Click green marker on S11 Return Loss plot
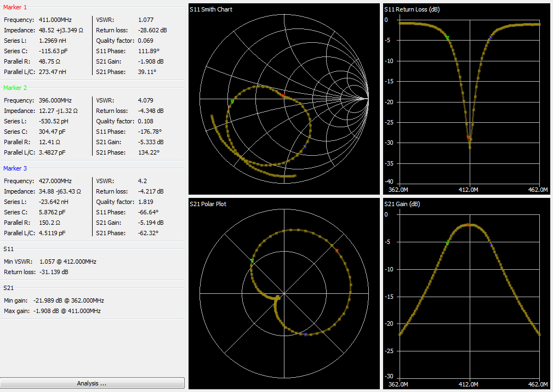 448,38
